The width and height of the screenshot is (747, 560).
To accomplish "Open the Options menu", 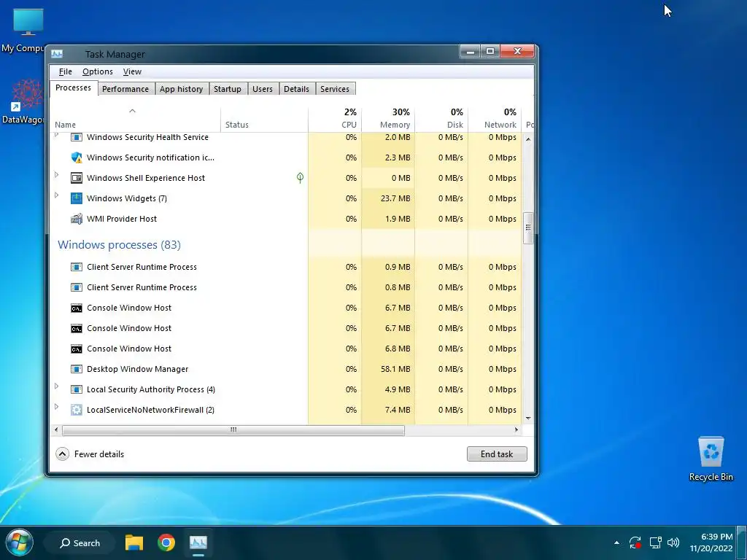I will [98, 71].
